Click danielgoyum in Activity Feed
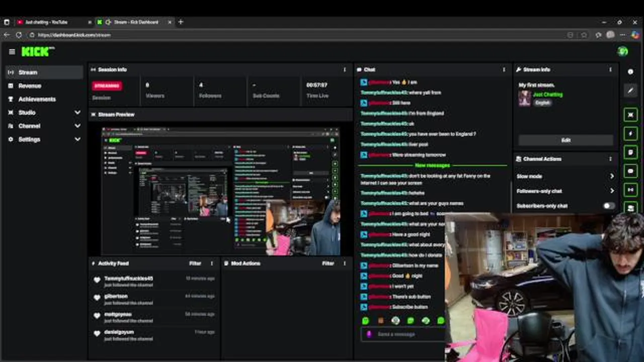The width and height of the screenshot is (644, 362). click(119, 332)
